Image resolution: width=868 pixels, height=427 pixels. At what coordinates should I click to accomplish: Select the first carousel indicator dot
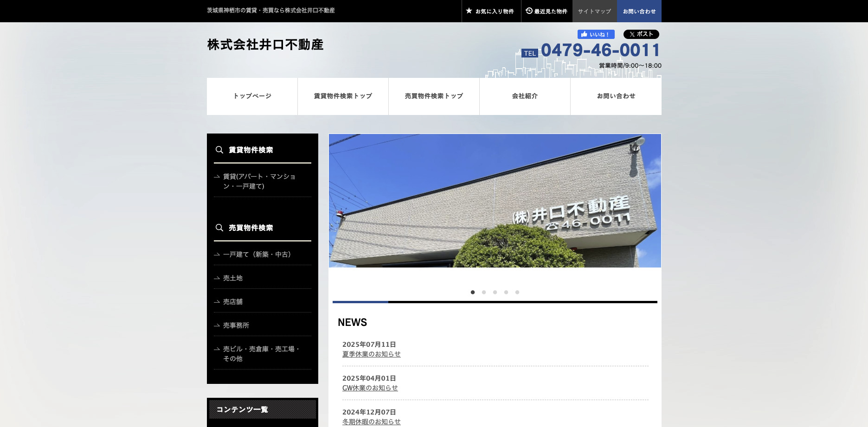(473, 292)
